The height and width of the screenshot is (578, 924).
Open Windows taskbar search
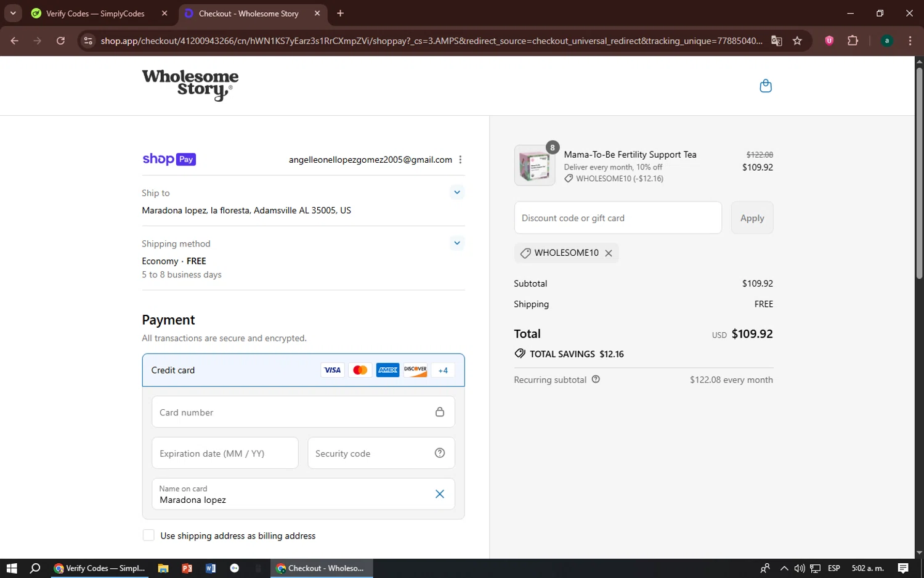[35, 568]
